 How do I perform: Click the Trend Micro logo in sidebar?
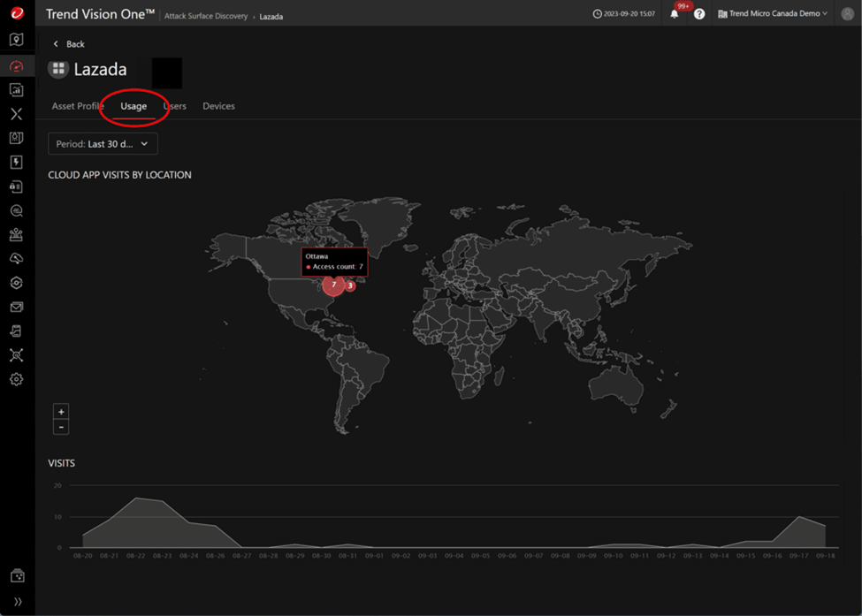(17, 12)
